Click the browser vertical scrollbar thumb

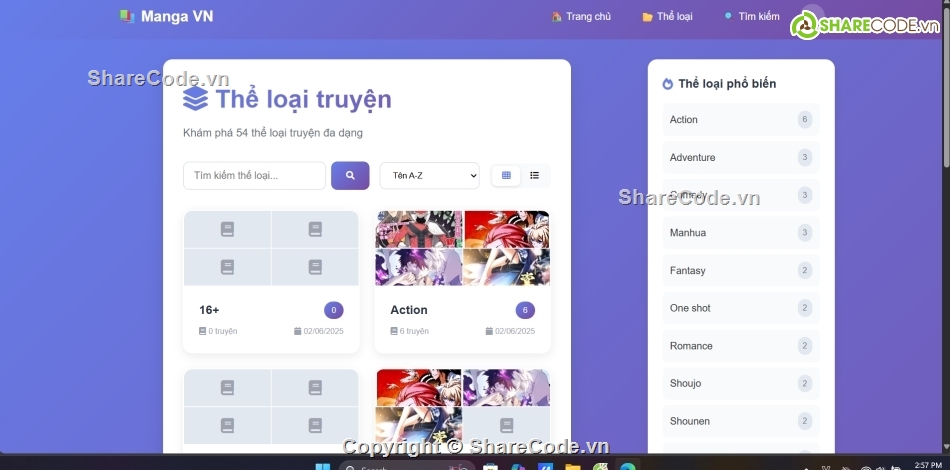[946, 87]
